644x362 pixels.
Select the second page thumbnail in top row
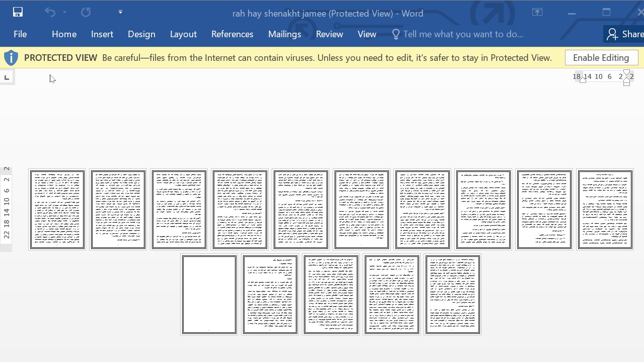[x=118, y=210]
